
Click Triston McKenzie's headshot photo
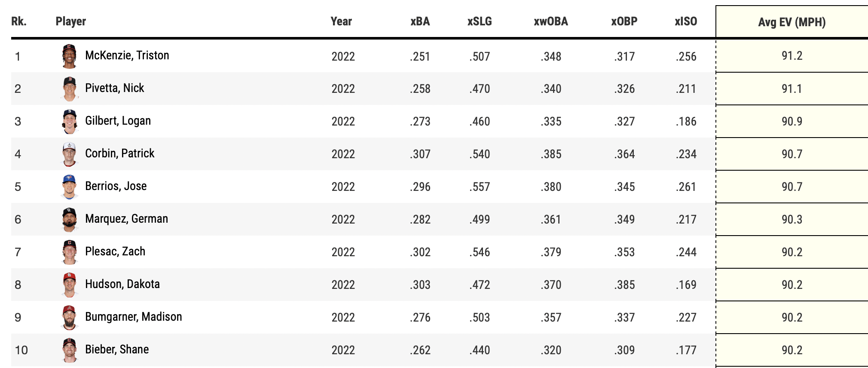[69, 56]
